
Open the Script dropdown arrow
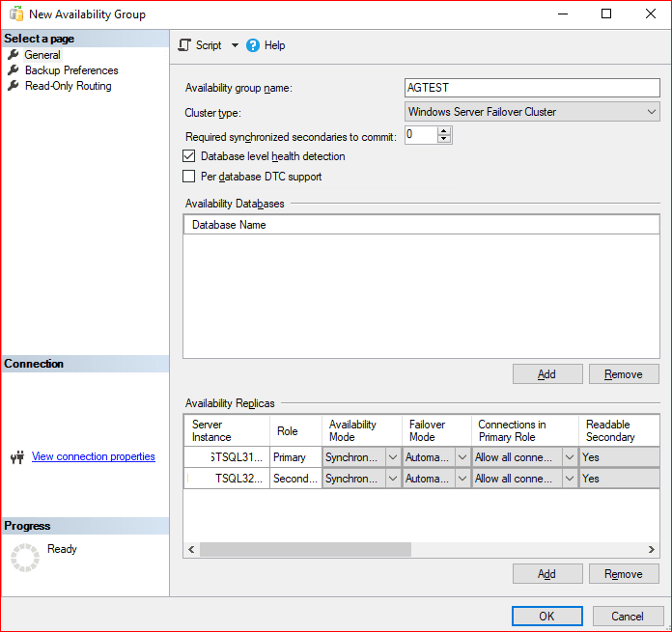pos(235,45)
